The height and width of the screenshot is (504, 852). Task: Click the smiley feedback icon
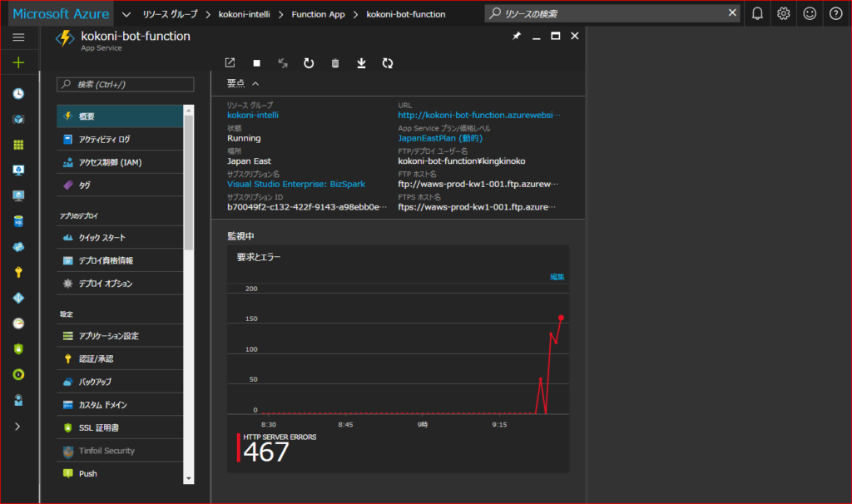point(810,13)
